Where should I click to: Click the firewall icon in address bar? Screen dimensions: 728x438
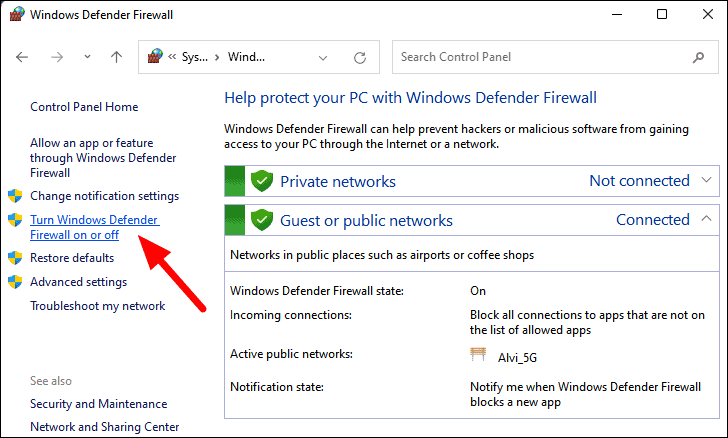pyautogui.click(x=155, y=56)
